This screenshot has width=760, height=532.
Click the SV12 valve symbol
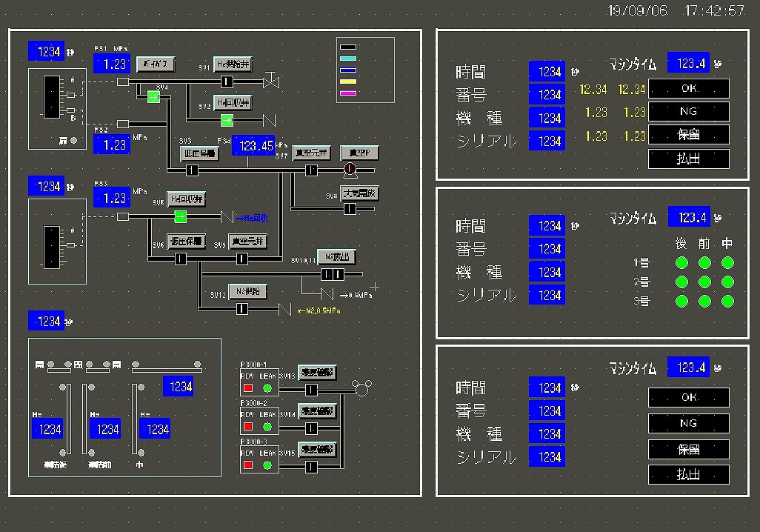click(x=243, y=308)
